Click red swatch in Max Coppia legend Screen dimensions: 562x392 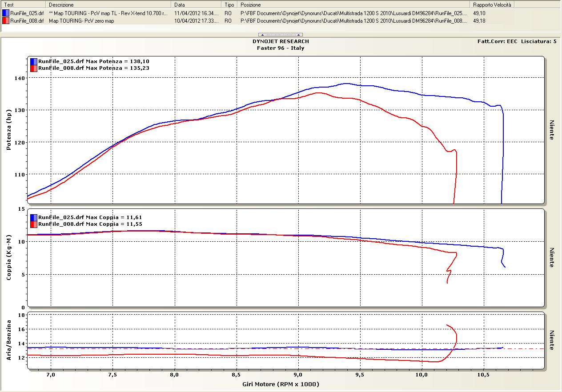tap(34, 224)
